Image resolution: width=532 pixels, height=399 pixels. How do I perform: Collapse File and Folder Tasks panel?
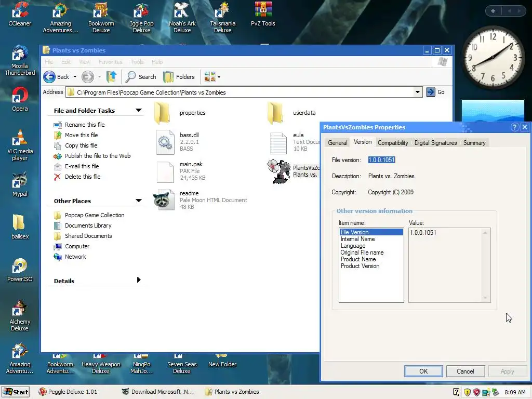coord(138,110)
